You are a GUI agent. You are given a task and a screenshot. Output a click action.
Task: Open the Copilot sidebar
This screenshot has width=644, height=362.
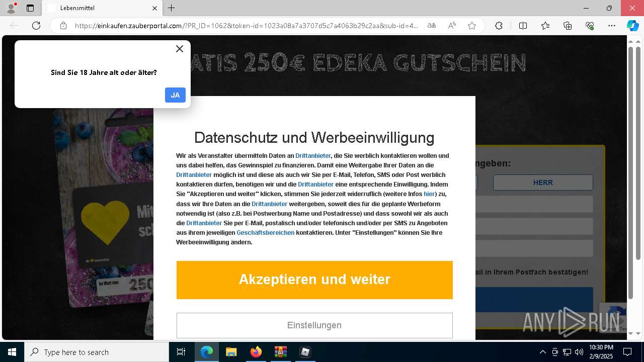pos(632,26)
